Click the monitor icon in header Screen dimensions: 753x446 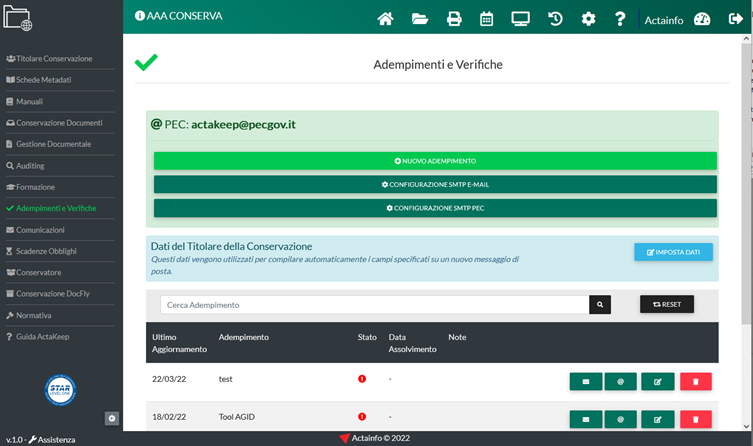520,18
